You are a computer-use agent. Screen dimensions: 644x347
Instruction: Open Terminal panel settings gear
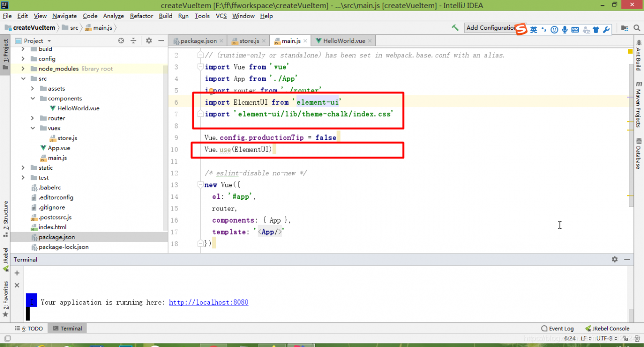coord(614,259)
